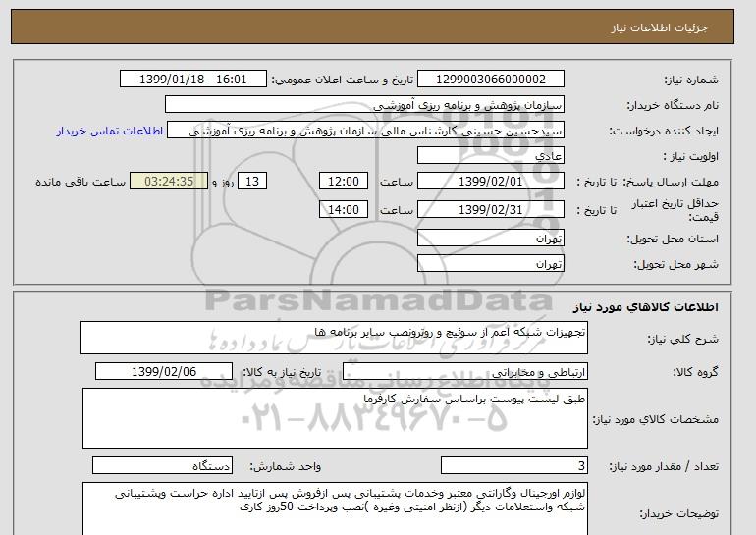The height and width of the screenshot is (535, 756).
Task: Click the label تاریخ نیاز به کالا
Action: point(282,372)
